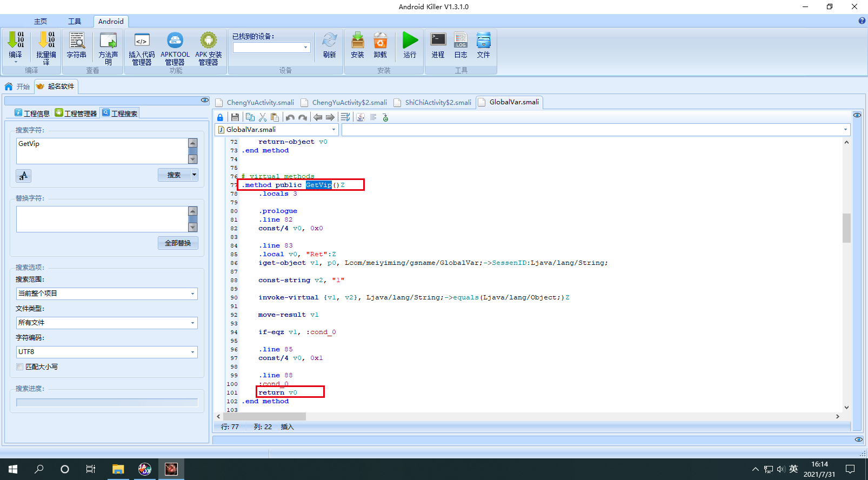Screen dimensions: 868x480
Task: Open the ShiChiActivity$2.smali tab
Action: 433,103
